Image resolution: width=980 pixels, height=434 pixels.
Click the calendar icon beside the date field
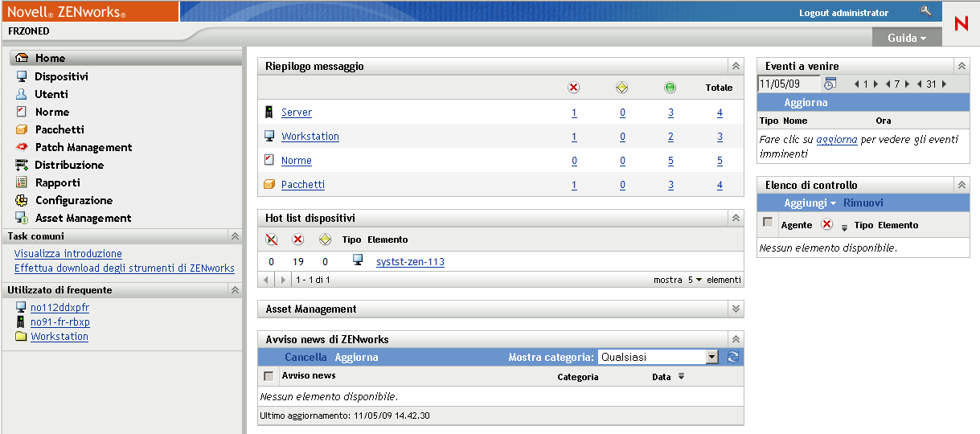830,84
